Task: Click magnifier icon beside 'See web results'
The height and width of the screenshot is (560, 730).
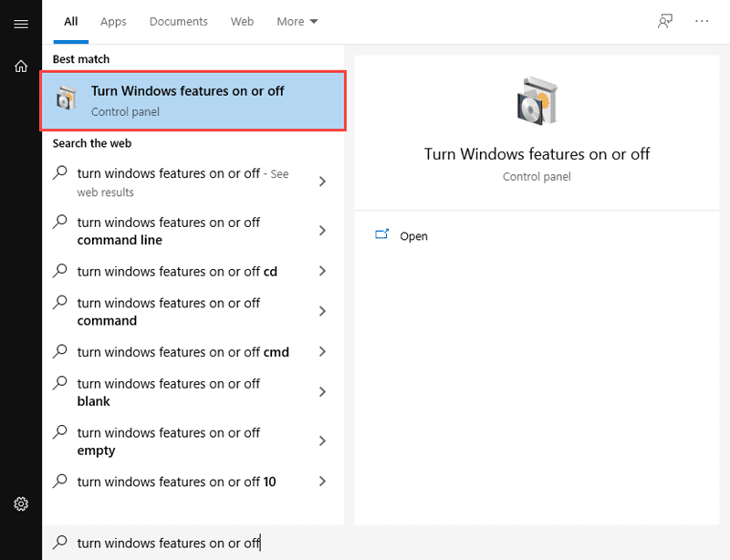Action: point(60,172)
